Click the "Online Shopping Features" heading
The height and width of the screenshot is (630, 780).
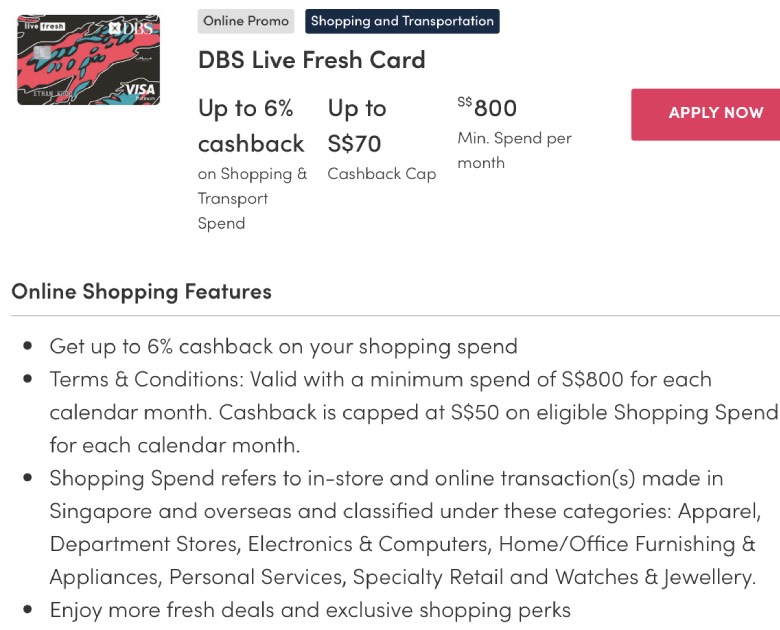coord(141,292)
